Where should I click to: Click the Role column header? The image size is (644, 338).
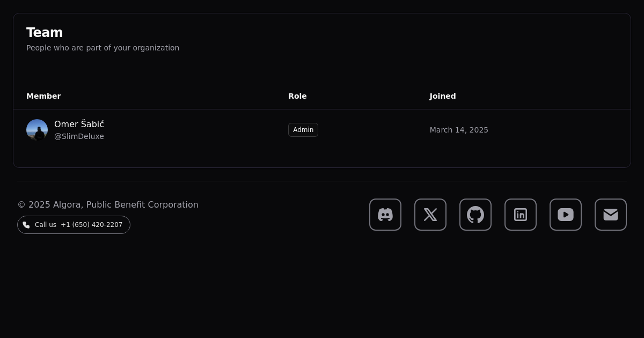297,96
